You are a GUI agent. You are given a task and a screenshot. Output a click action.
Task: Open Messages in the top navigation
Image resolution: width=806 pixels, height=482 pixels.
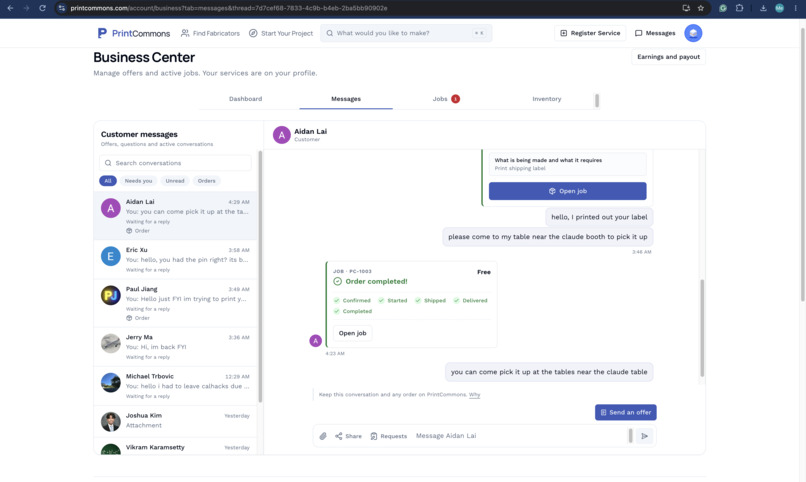(x=655, y=33)
